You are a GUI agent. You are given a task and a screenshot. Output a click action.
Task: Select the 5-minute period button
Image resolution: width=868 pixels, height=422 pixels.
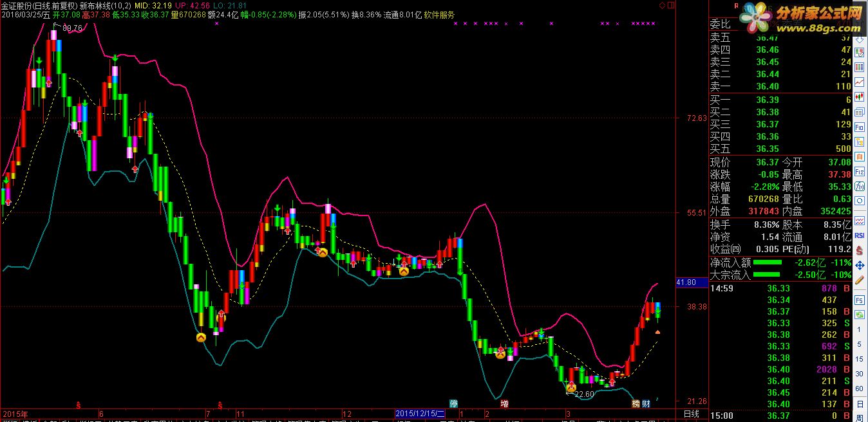[x=859, y=345]
